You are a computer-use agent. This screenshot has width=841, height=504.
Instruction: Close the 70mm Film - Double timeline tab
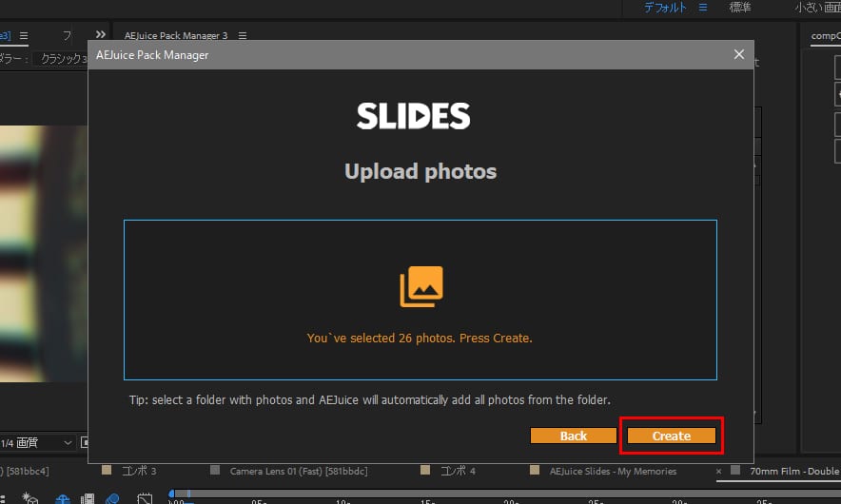pos(718,472)
